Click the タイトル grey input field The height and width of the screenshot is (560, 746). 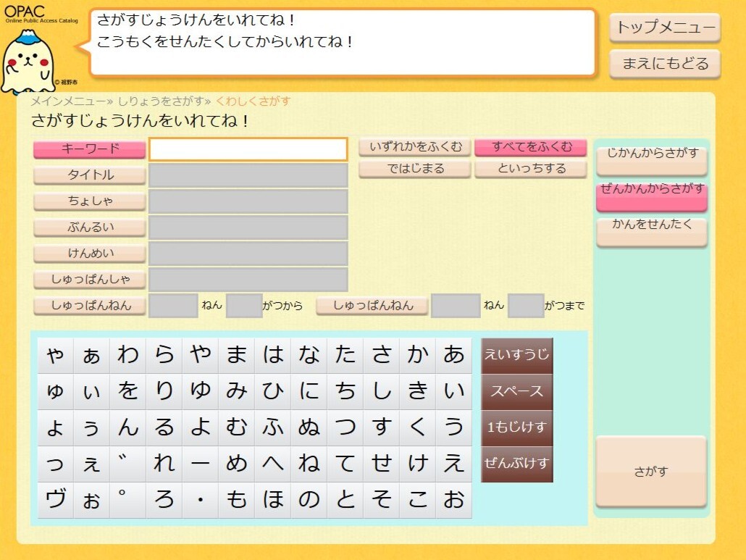pos(248,175)
